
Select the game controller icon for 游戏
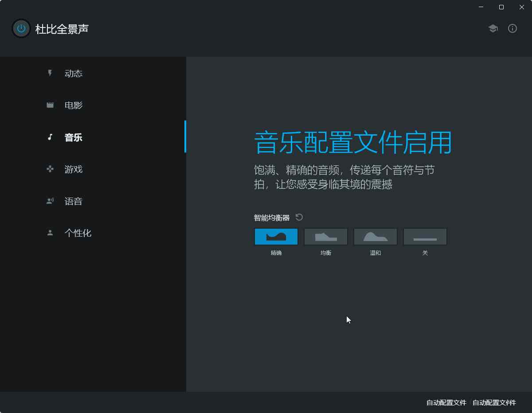tap(50, 169)
